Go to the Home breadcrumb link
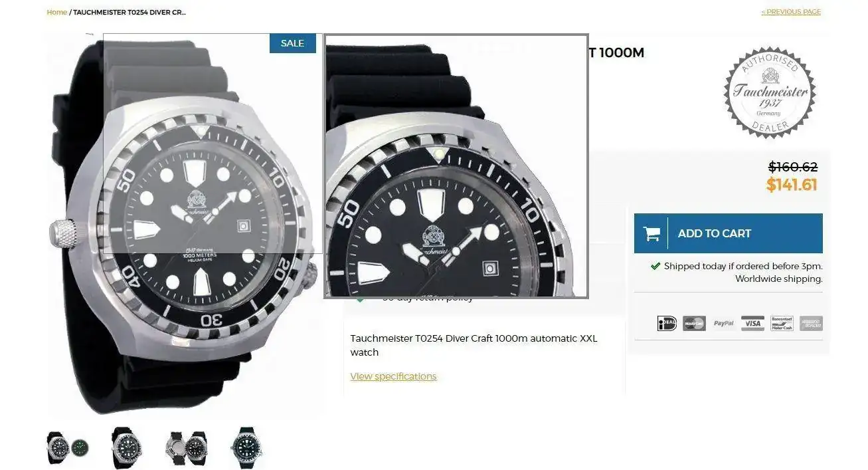 56,12
